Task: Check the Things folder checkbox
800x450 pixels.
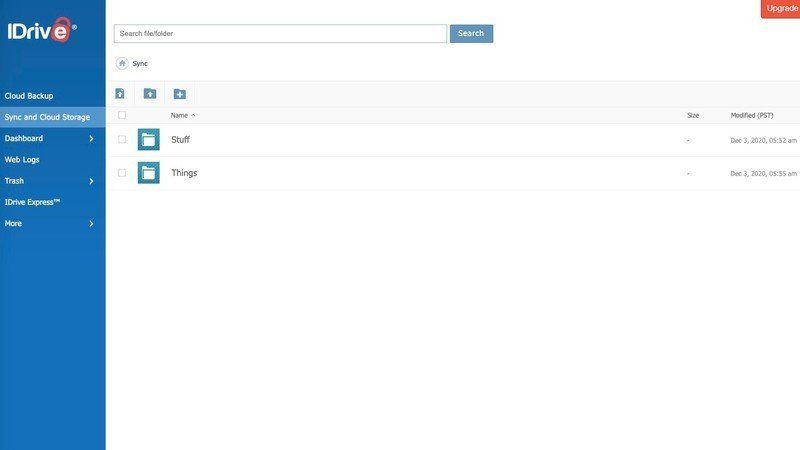Action: coord(122,173)
